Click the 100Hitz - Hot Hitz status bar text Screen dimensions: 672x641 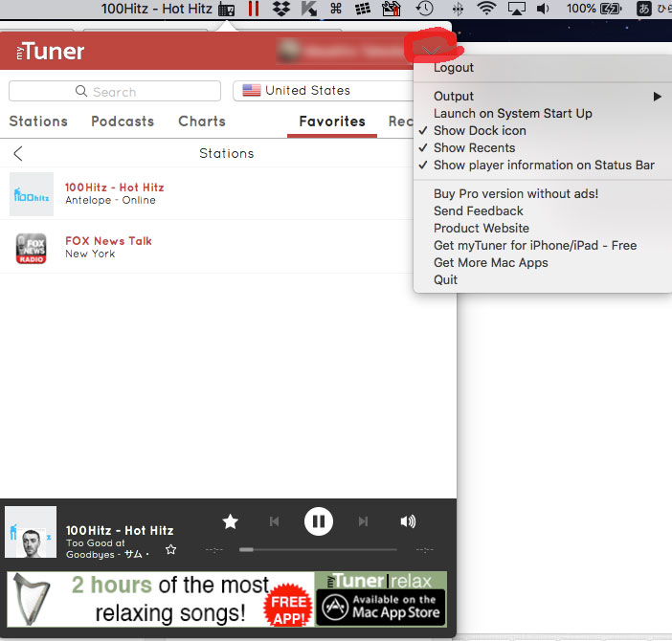[x=156, y=9]
